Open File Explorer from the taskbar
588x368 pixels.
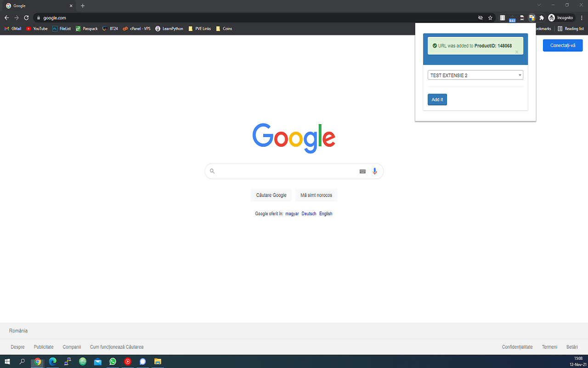[158, 362]
